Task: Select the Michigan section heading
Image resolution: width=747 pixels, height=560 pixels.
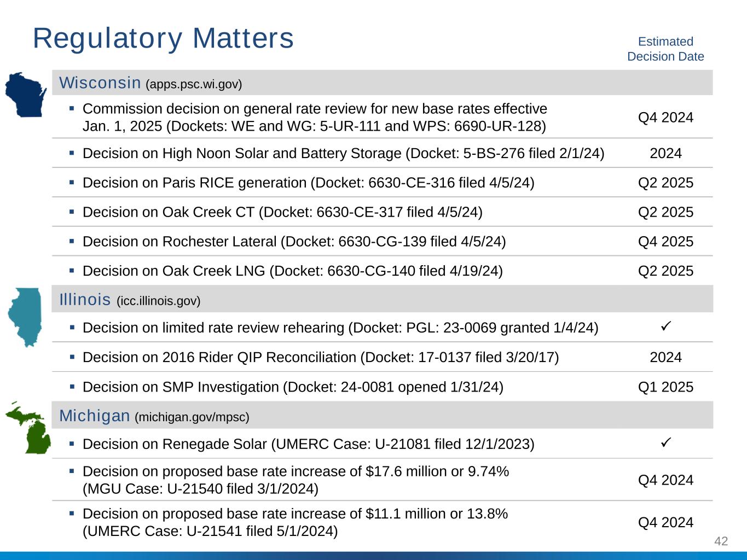Action: (94, 416)
